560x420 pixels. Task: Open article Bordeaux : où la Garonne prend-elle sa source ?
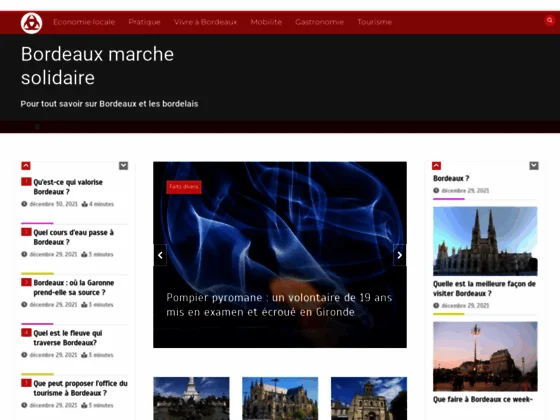(x=74, y=288)
